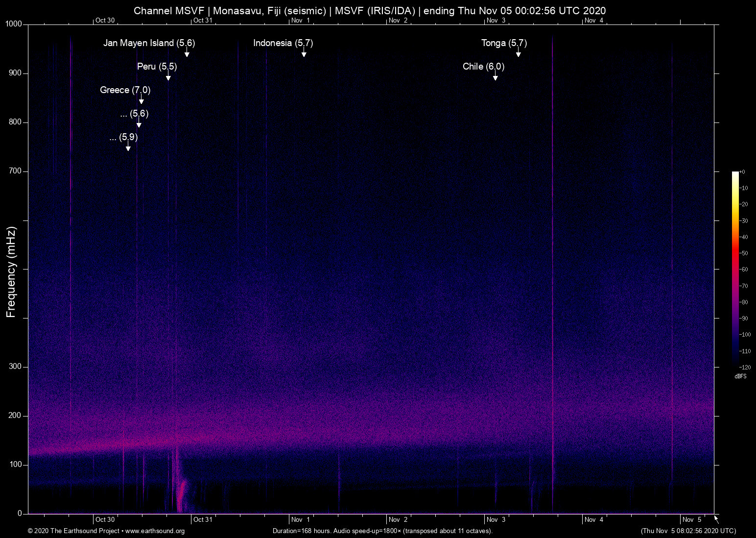This screenshot has width=756, height=538.
Task: Click the Channel MSVF title text
Action: [168, 11]
